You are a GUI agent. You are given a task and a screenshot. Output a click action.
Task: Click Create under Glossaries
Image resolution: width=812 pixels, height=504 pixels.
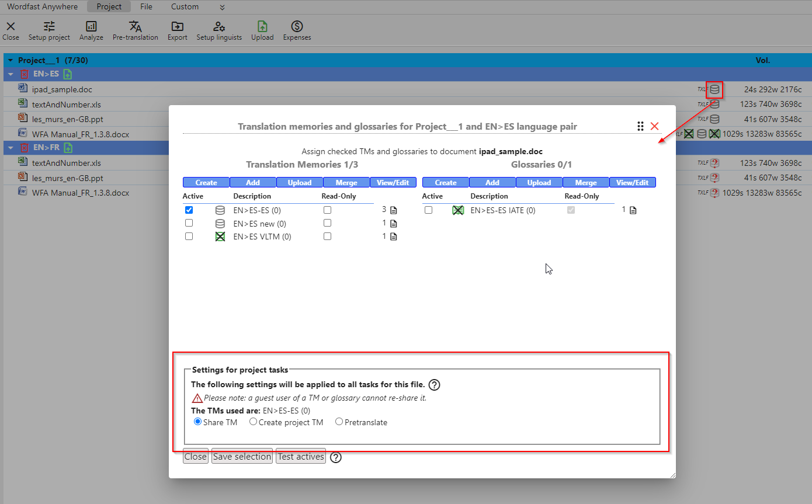click(446, 183)
